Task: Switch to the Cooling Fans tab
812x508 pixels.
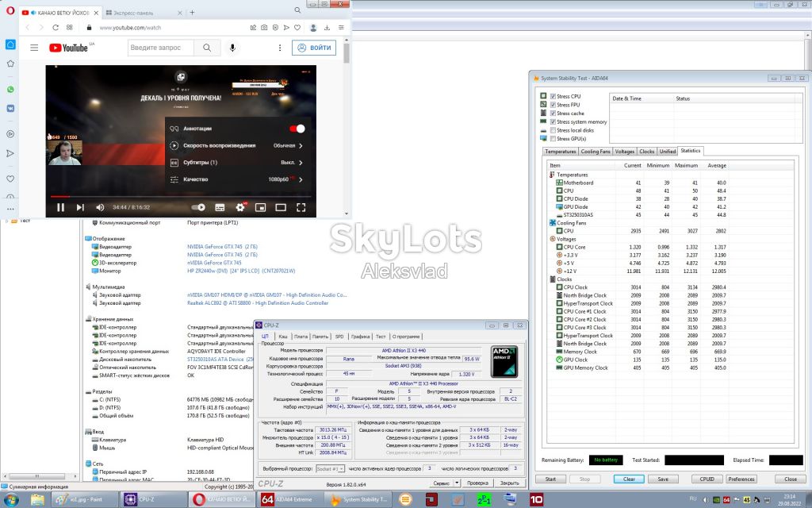Action: (596, 152)
